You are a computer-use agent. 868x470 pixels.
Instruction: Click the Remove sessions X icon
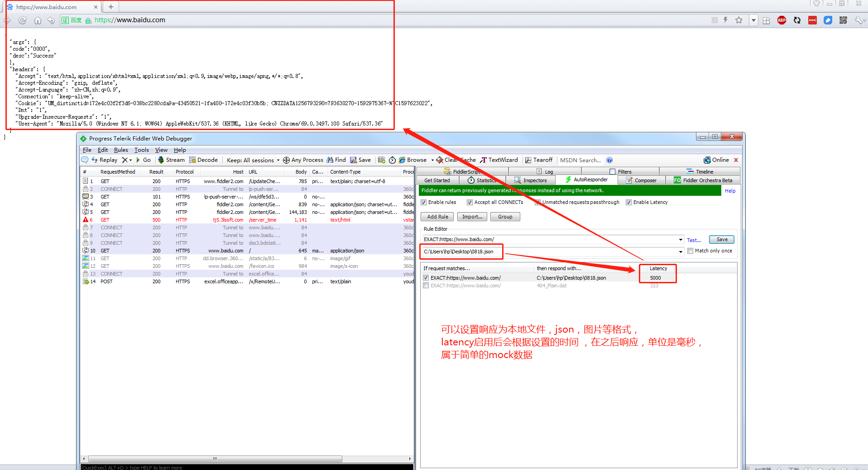125,160
